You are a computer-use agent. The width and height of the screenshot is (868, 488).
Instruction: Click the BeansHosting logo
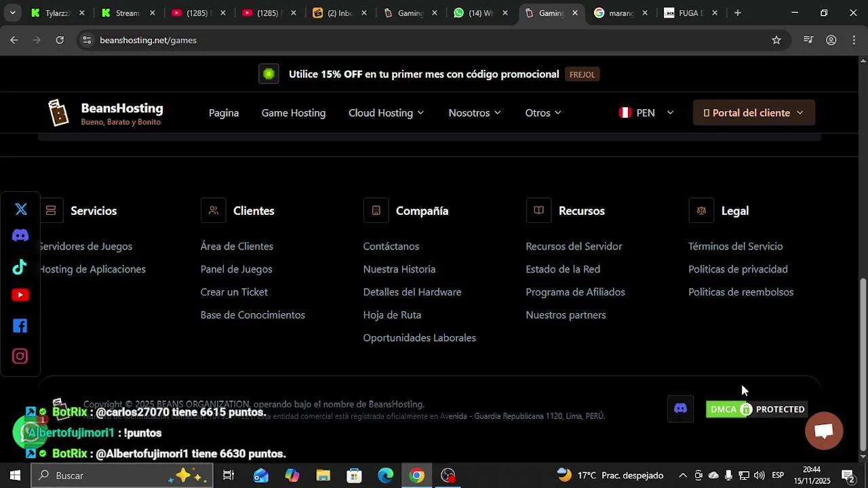(x=105, y=113)
